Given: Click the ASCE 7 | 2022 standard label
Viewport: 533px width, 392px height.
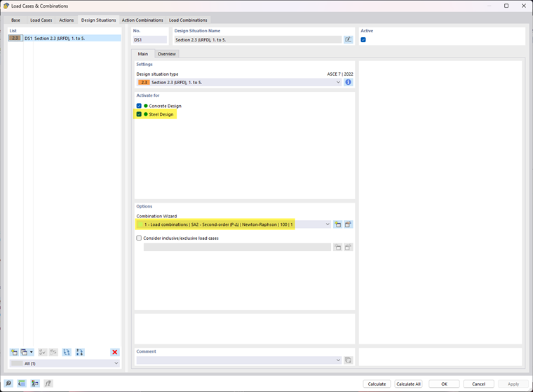Looking at the screenshot, I should tap(340, 74).
